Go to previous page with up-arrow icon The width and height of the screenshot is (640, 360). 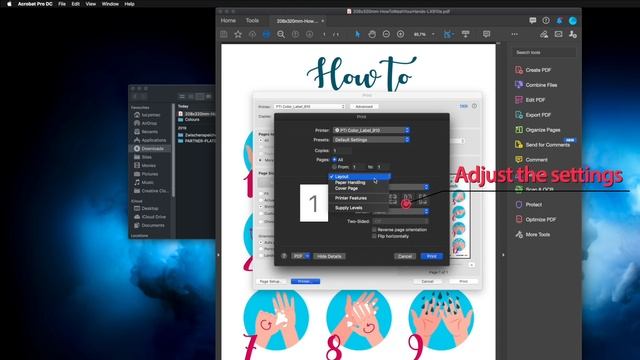296,35
